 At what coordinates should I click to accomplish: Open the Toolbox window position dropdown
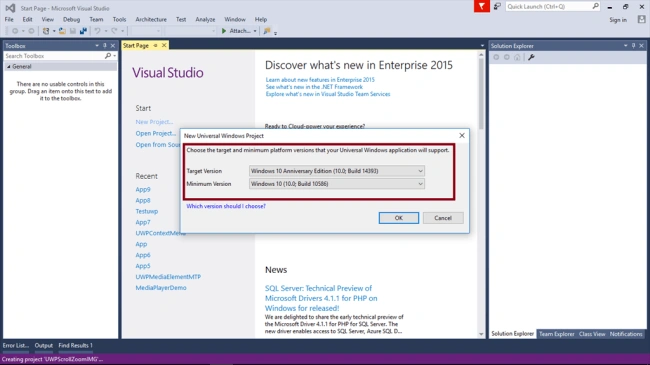[x=97, y=46]
